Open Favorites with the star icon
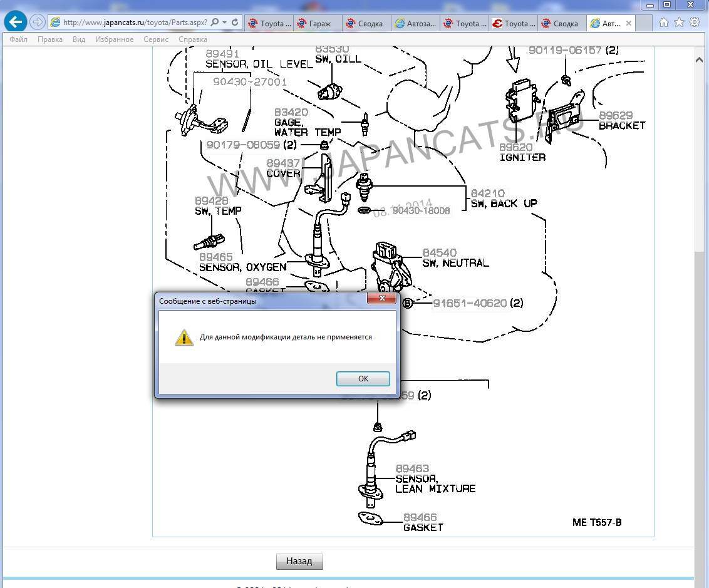This screenshot has width=709, height=588. [x=679, y=23]
